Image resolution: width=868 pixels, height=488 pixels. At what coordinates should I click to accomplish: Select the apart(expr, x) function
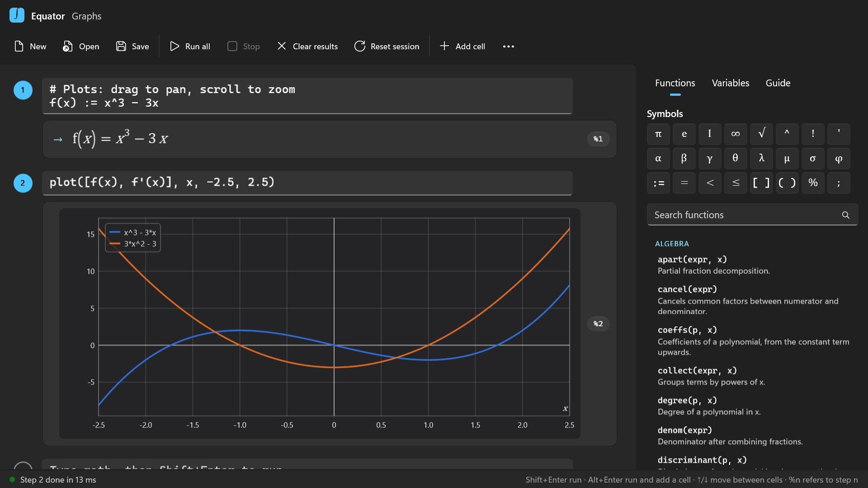coord(752,265)
